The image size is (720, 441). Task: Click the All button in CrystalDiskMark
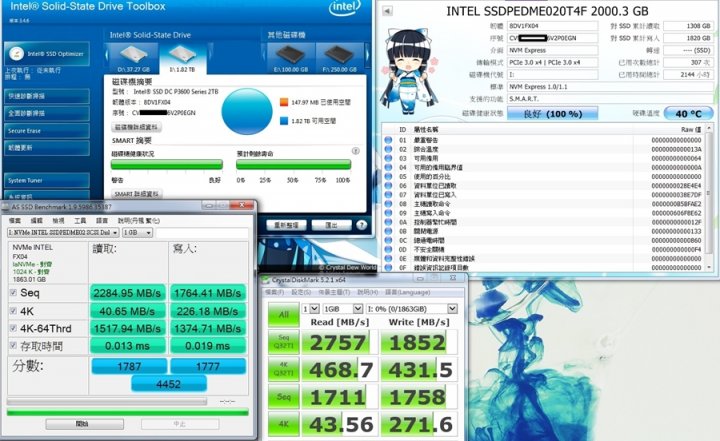284,315
